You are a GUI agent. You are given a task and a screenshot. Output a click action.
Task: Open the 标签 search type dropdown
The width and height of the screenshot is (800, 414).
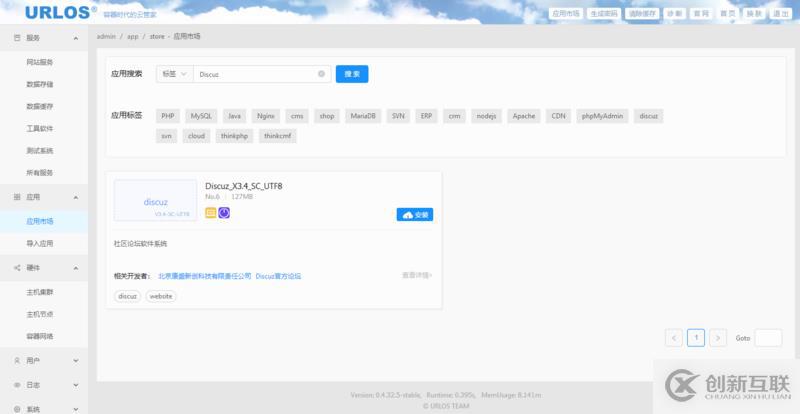173,74
